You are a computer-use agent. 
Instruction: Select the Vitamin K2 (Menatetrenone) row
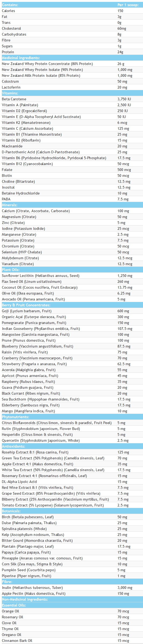(x=71, y=123)
